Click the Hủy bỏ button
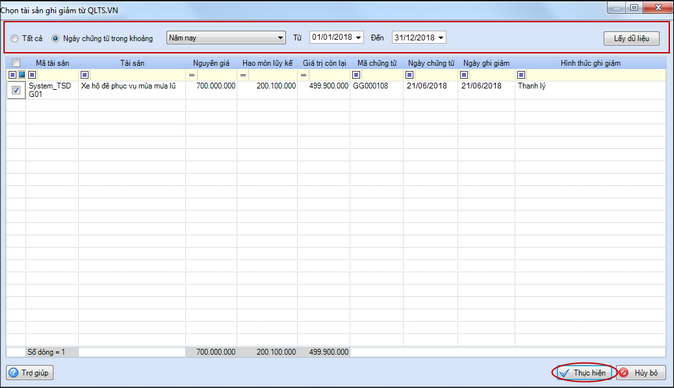The height and width of the screenshot is (388, 674). (641, 373)
